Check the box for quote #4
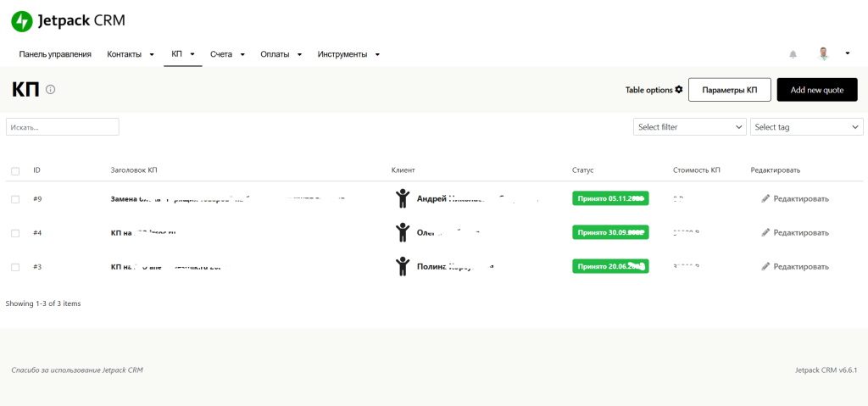Viewport: 868px width, 406px height. [x=15, y=233]
